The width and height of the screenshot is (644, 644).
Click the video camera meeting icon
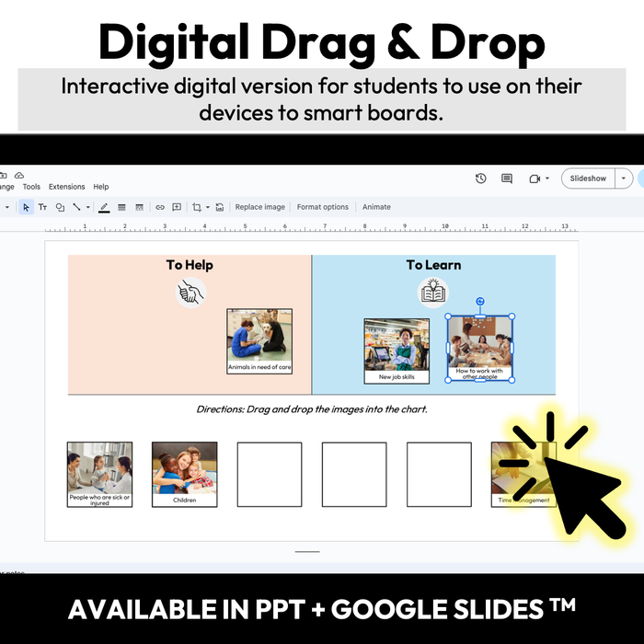[535, 178]
